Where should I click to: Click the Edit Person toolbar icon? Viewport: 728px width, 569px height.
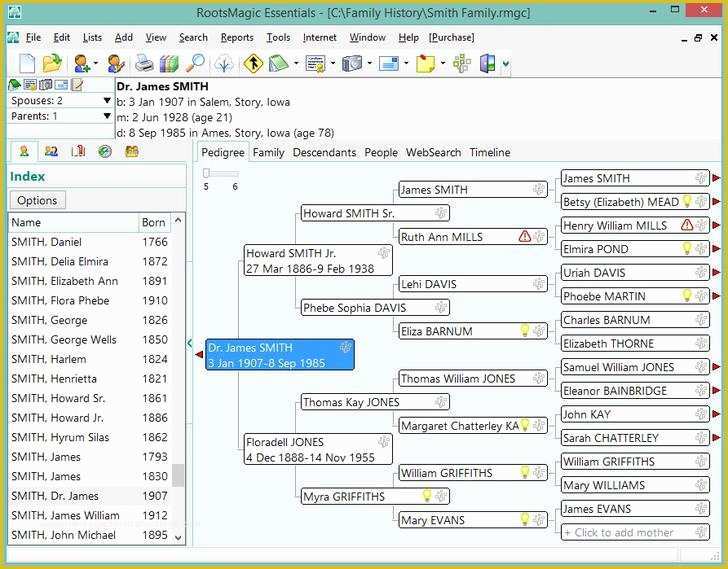[x=116, y=63]
